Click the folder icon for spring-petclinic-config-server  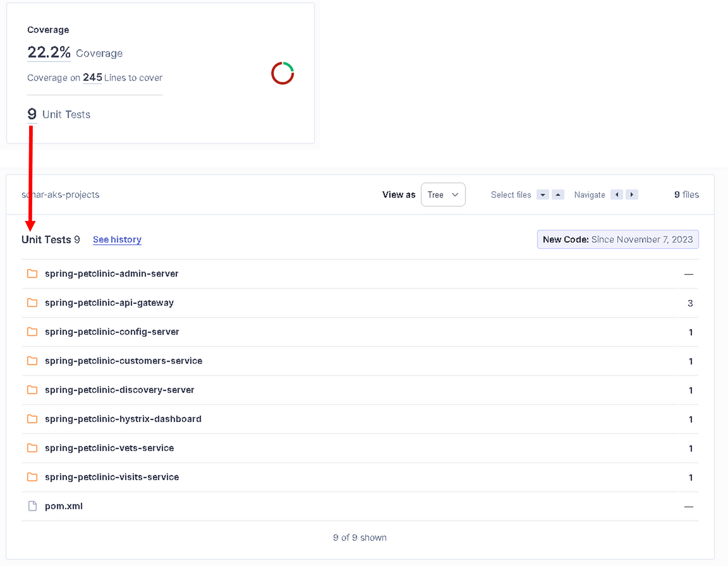coord(32,332)
